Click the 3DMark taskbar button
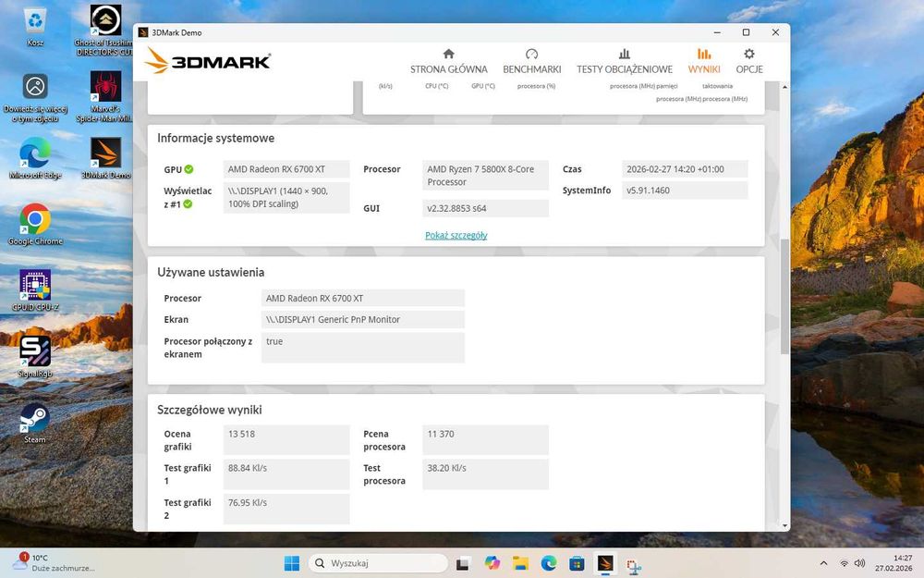The width and height of the screenshot is (924, 578). (x=605, y=563)
